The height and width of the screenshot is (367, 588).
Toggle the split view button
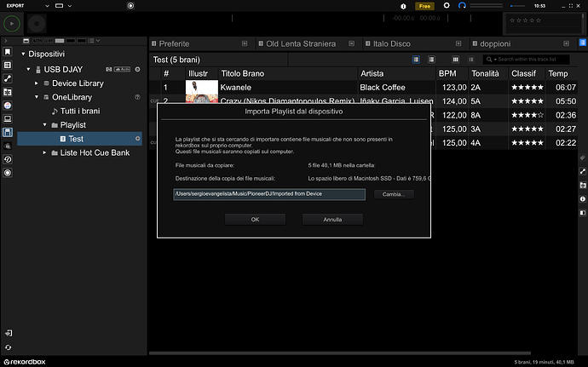(x=470, y=60)
